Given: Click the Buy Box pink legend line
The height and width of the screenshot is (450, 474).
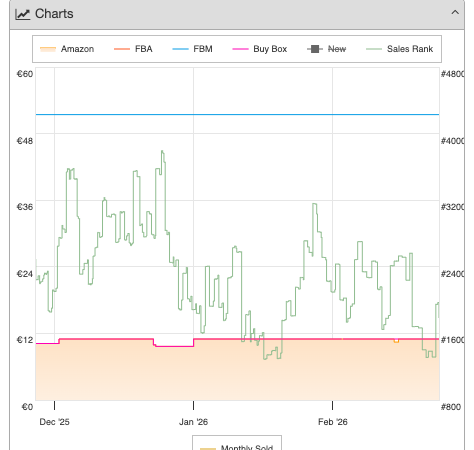Looking at the screenshot, I should pyautogui.click(x=240, y=49).
